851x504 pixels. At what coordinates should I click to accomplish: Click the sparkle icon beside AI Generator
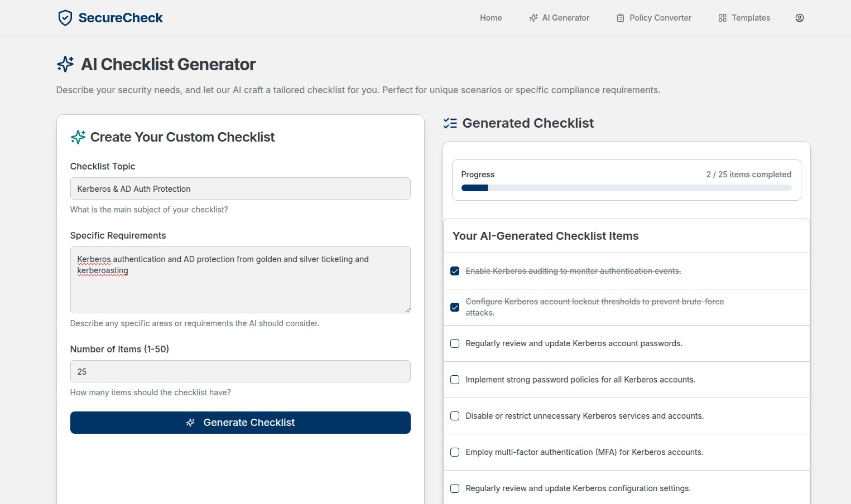click(x=532, y=17)
